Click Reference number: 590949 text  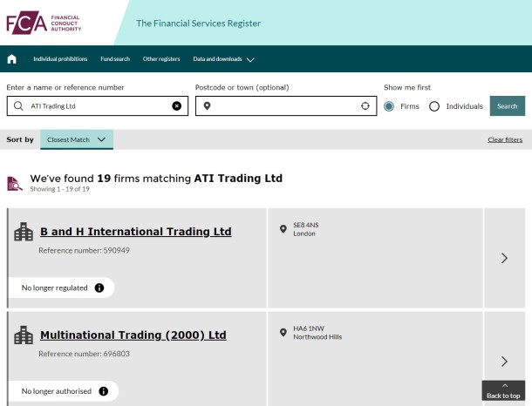(84, 250)
